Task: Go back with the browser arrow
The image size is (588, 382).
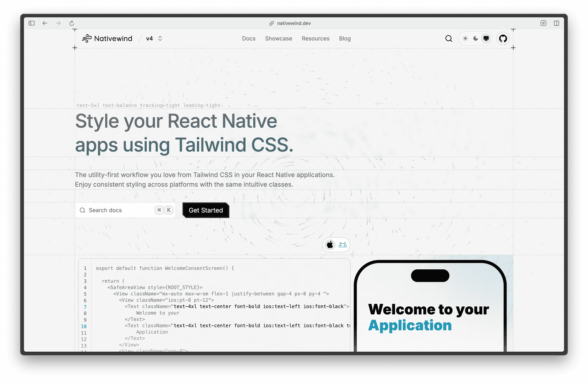Action: click(45, 23)
